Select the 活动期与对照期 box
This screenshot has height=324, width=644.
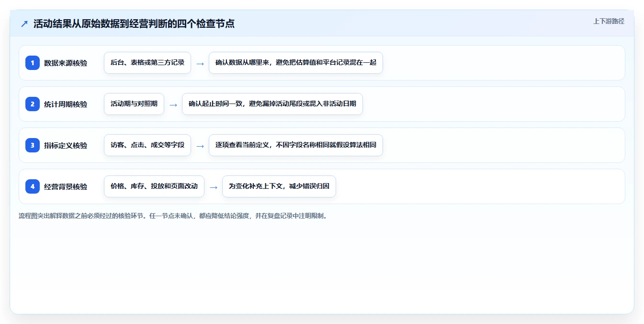pyautogui.click(x=134, y=104)
